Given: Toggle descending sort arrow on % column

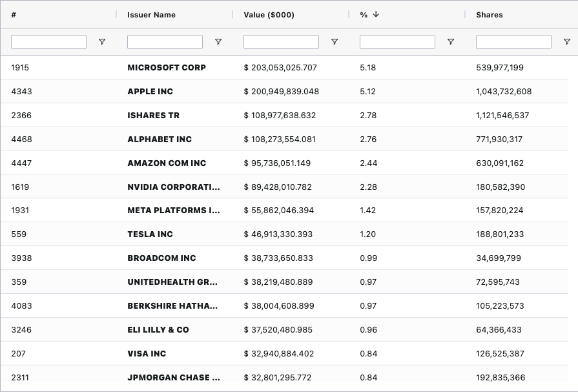Looking at the screenshot, I should click(376, 14).
